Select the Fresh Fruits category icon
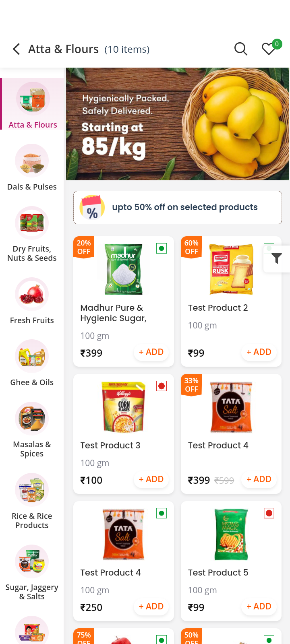This screenshot has height=644, width=290. 32,294
